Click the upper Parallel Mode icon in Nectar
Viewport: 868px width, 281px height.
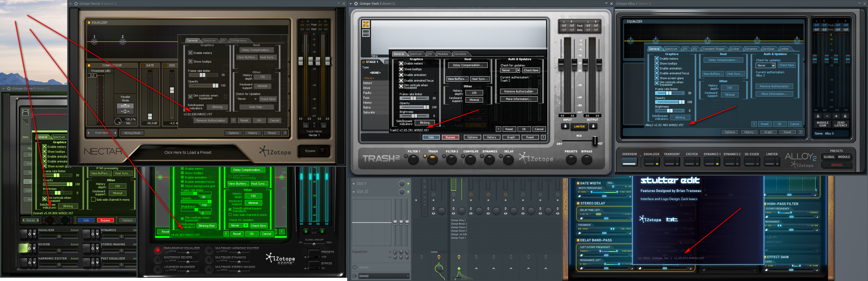(x=125, y=106)
